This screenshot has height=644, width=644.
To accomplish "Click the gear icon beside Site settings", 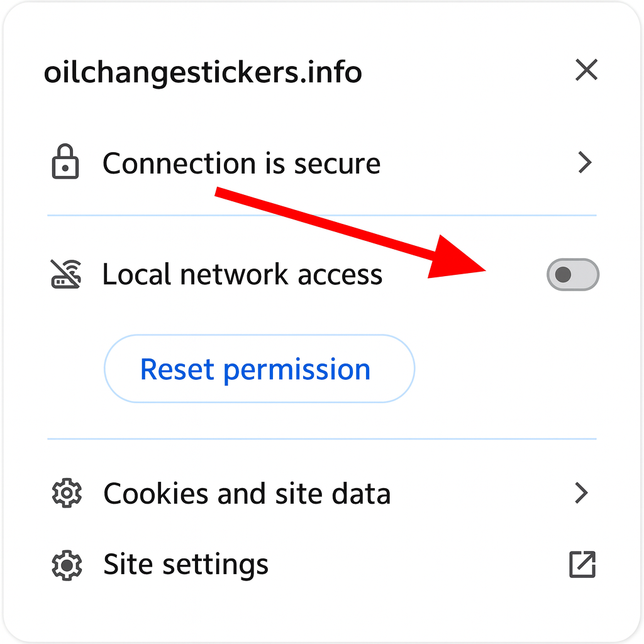I will (66, 564).
